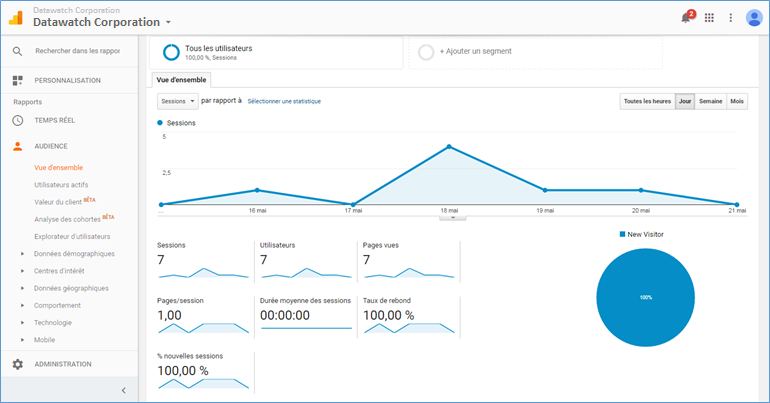Click the search magnifier icon in sidebar
Image resolution: width=770 pixels, height=403 pixels.
point(18,50)
